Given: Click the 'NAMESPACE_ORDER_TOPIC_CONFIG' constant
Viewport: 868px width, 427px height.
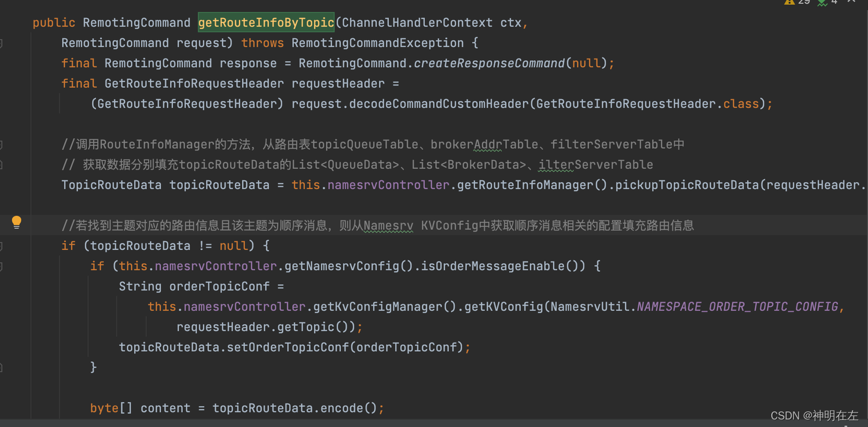Looking at the screenshot, I should pyautogui.click(x=737, y=307).
